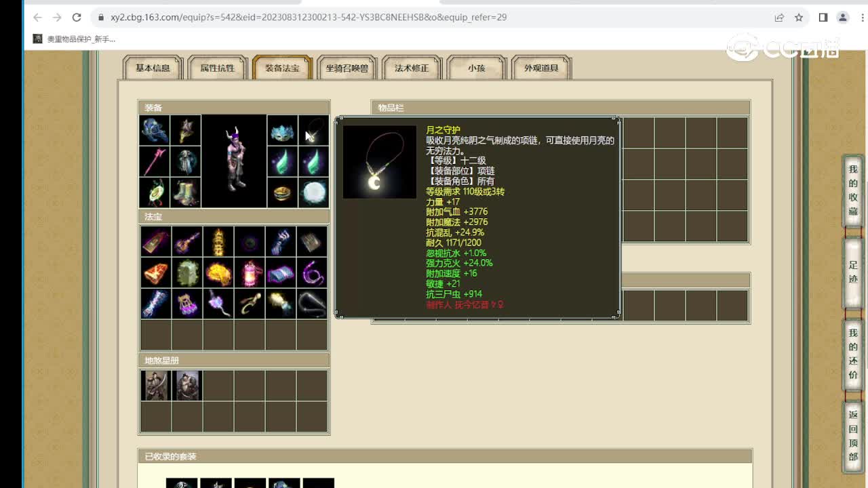Viewport: 868px width, 488px height.
Task: Open the burly warrior star card
Action: pyautogui.click(x=187, y=386)
